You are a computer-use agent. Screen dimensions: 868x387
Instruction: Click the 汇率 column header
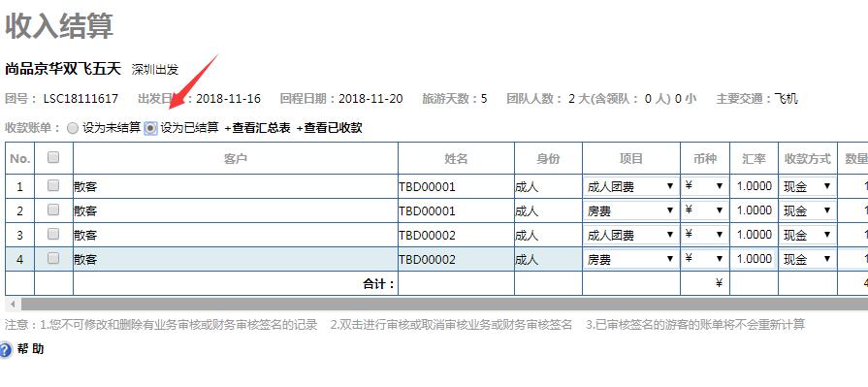click(754, 159)
